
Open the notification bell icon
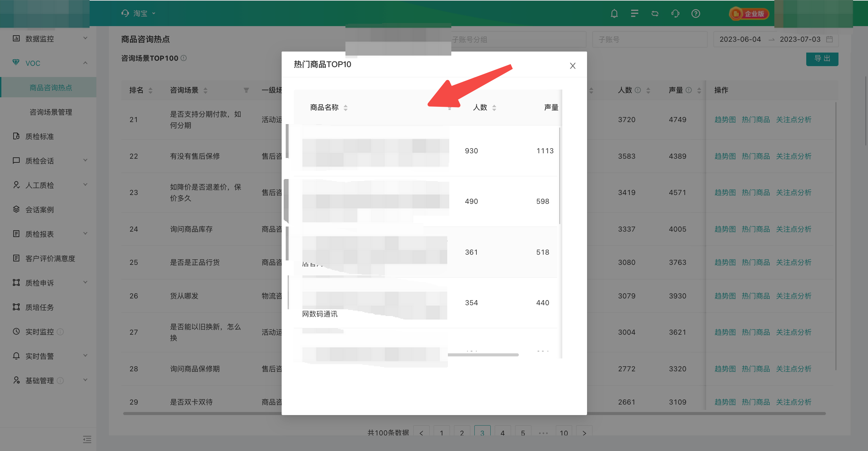pyautogui.click(x=614, y=14)
